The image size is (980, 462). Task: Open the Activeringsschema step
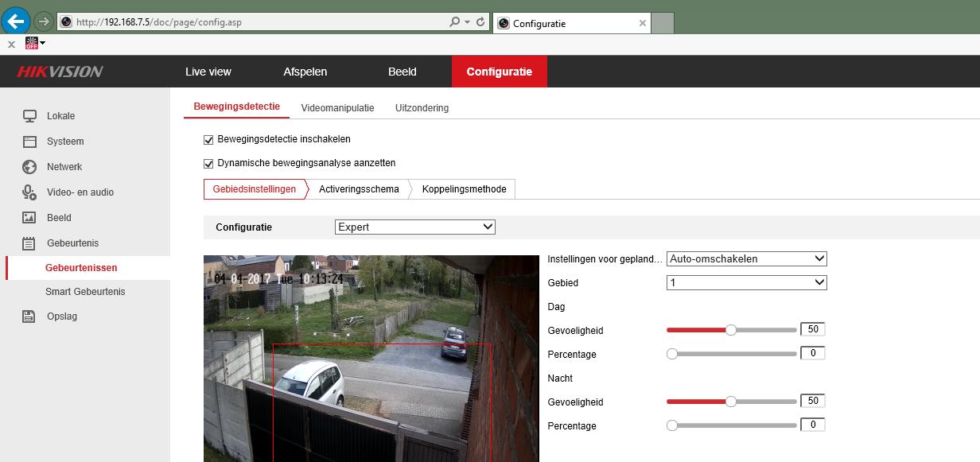point(359,189)
